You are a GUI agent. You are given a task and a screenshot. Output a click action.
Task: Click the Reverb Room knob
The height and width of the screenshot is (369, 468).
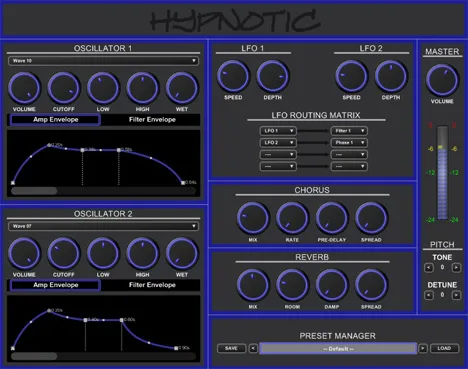pos(292,285)
